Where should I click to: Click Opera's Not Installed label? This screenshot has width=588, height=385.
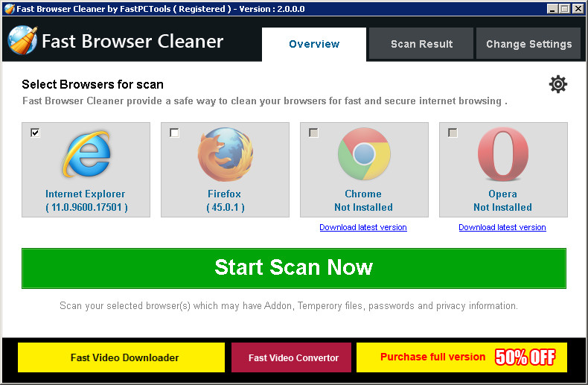(x=502, y=207)
